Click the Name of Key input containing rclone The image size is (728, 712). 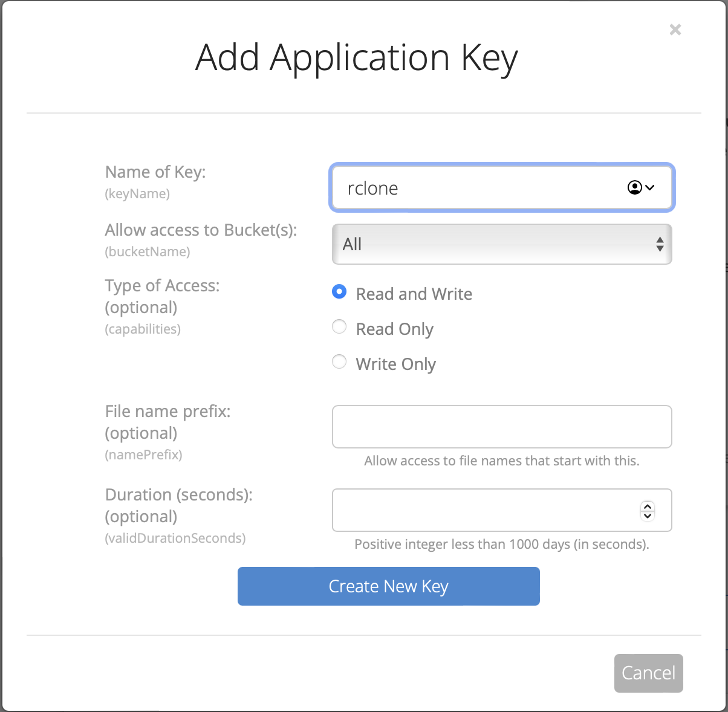[502, 188]
